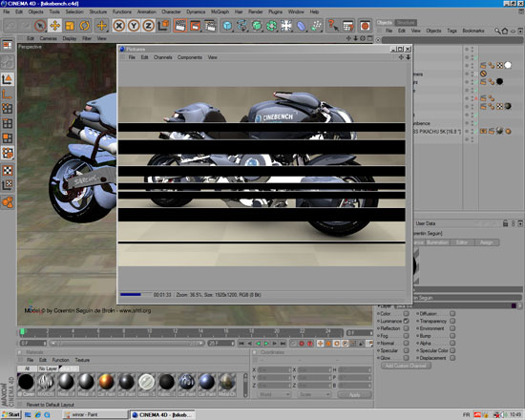Open the Render menu in main menubar
The image size is (525, 420).
pos(256,11)
